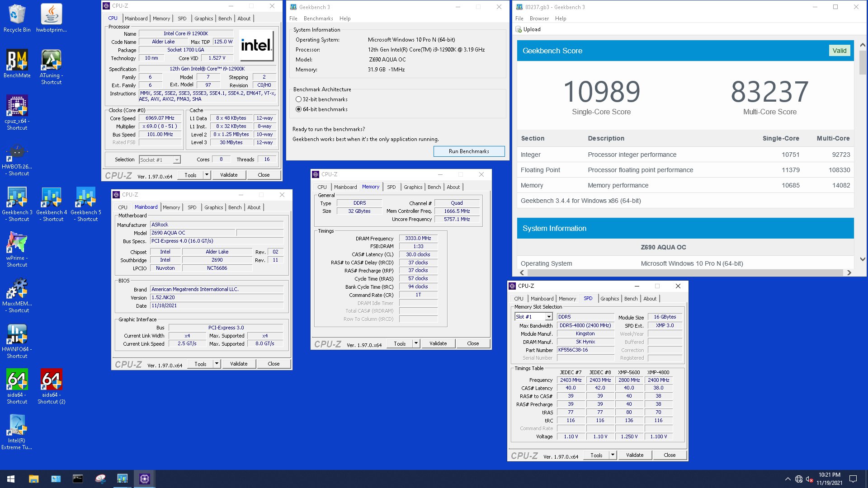Open the Benchmarks menu in Geekbench
Image resolution: width=868 pixels, height=488 pixels.
[x=318, y=19]
